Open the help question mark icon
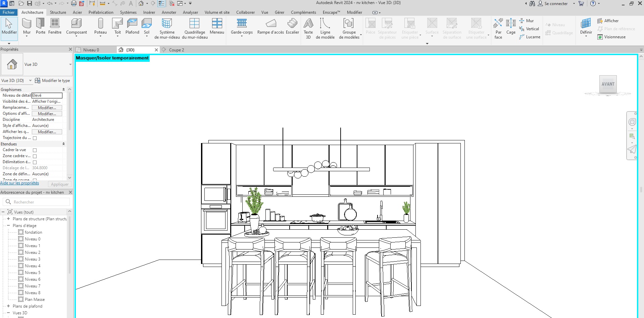This screenshot has height=318, width=644. (593, 3)
